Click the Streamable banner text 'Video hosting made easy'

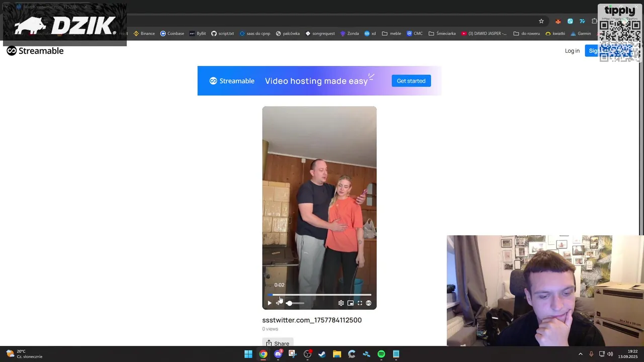[x=316, y=81]
